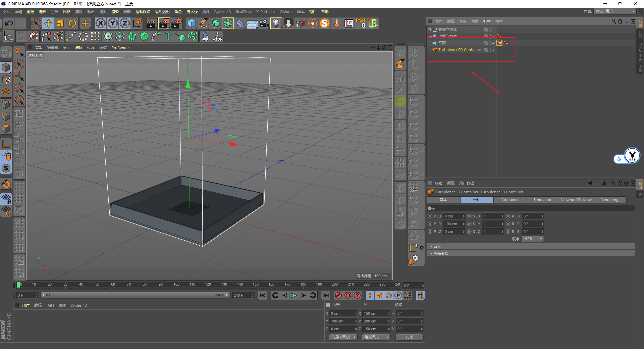Add a Cube primitive object
Viewport: 644px width, 349px height.
click(x=192, y=23)
